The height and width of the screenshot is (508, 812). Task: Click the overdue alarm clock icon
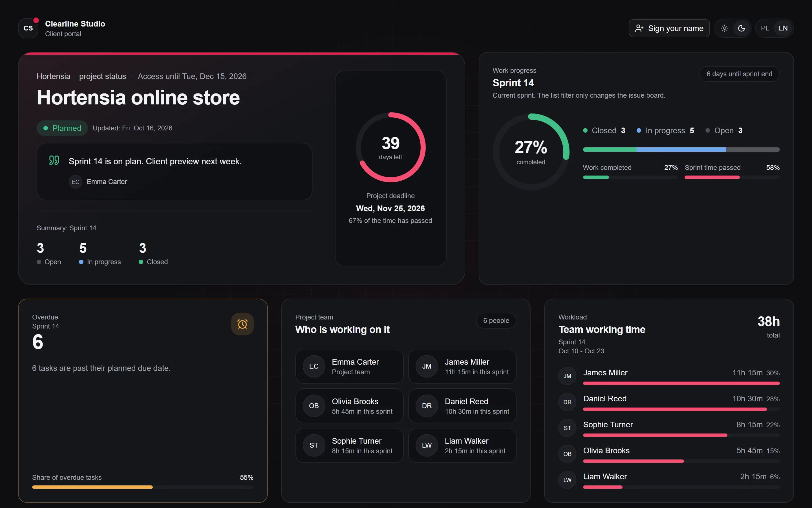[x=242, y=324]
